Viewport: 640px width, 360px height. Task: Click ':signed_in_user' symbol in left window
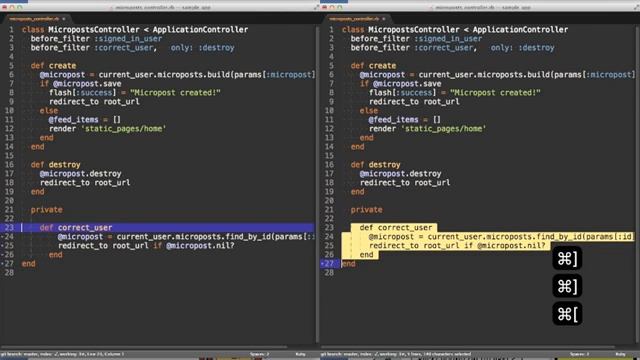point(128,39)
